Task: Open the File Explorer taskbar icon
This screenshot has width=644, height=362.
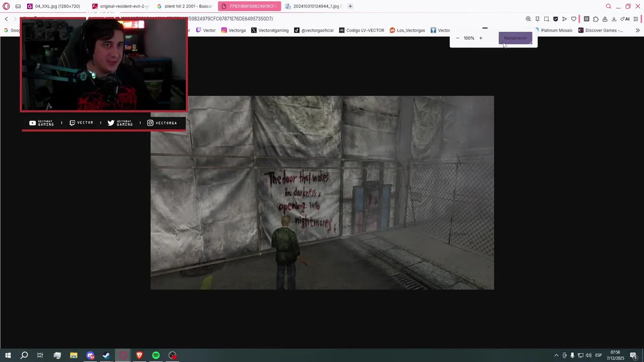Action: (x=73, y=355)
